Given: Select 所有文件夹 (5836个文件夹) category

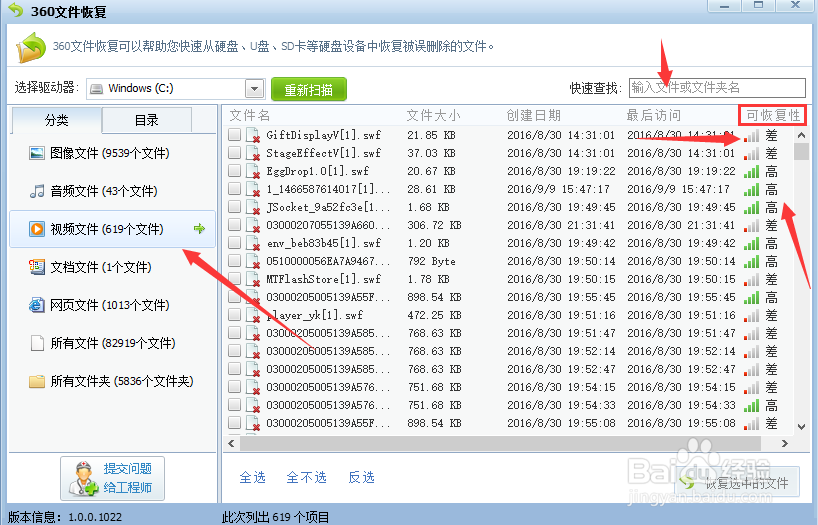Looking at the screenshot, I should (x=112, y=381).
